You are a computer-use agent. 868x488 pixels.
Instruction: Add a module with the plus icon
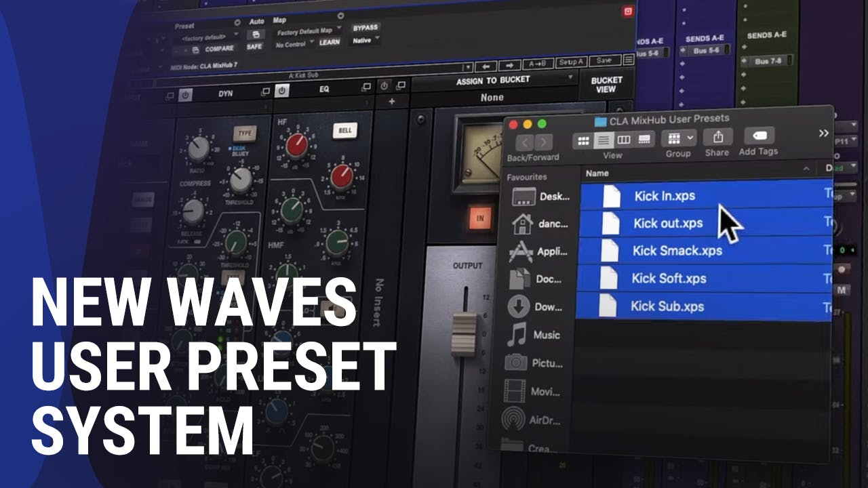point(391,102)
